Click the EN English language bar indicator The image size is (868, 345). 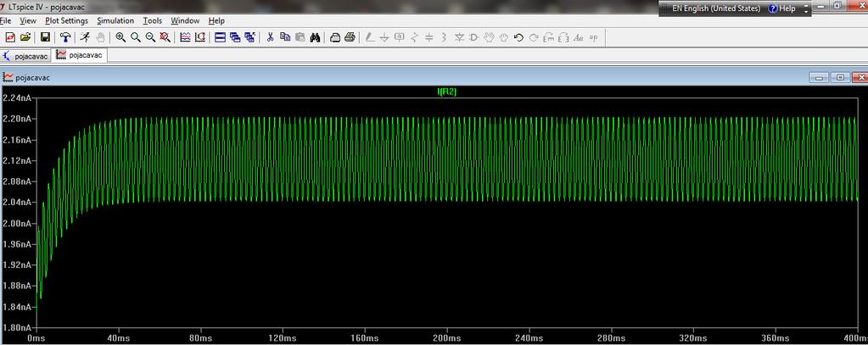click(x=716, y=8)
